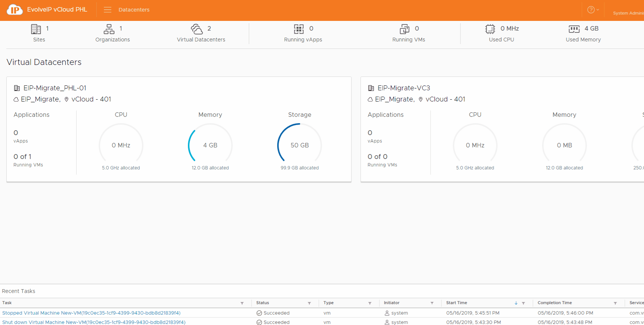The image size is (644, 325).
Task: Click the Stopped Virtual Machine New-VM task link
Action: pos(91,313)
